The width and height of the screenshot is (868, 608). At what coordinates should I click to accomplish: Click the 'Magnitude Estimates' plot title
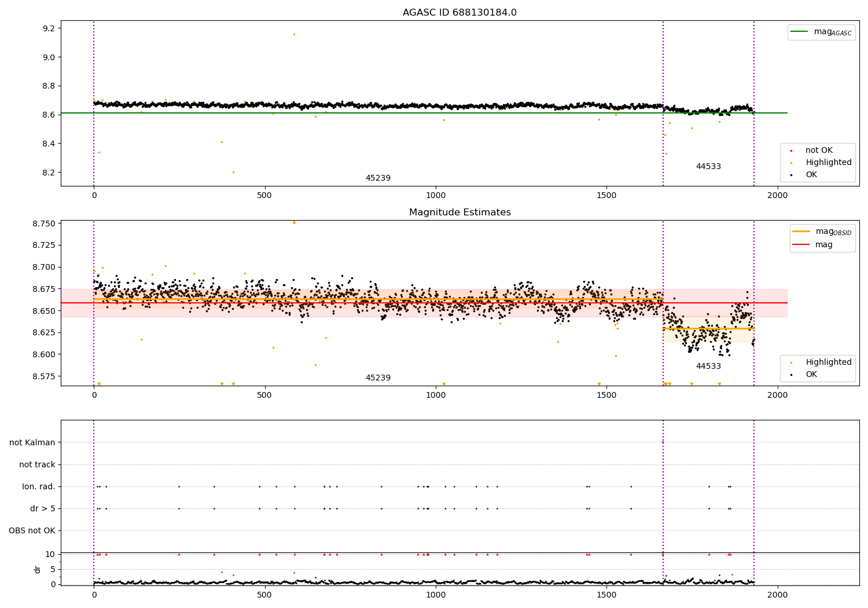pyautogui.click(x=459, y=213)
